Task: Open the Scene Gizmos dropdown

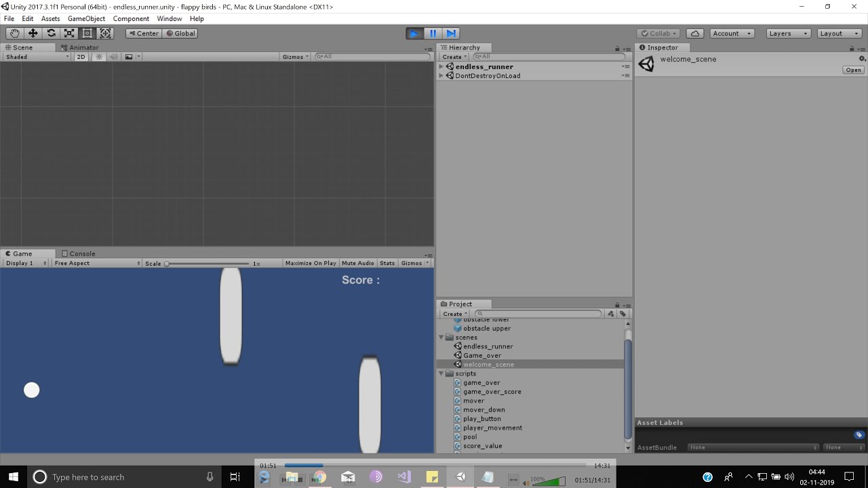Action: click(296, 57)
